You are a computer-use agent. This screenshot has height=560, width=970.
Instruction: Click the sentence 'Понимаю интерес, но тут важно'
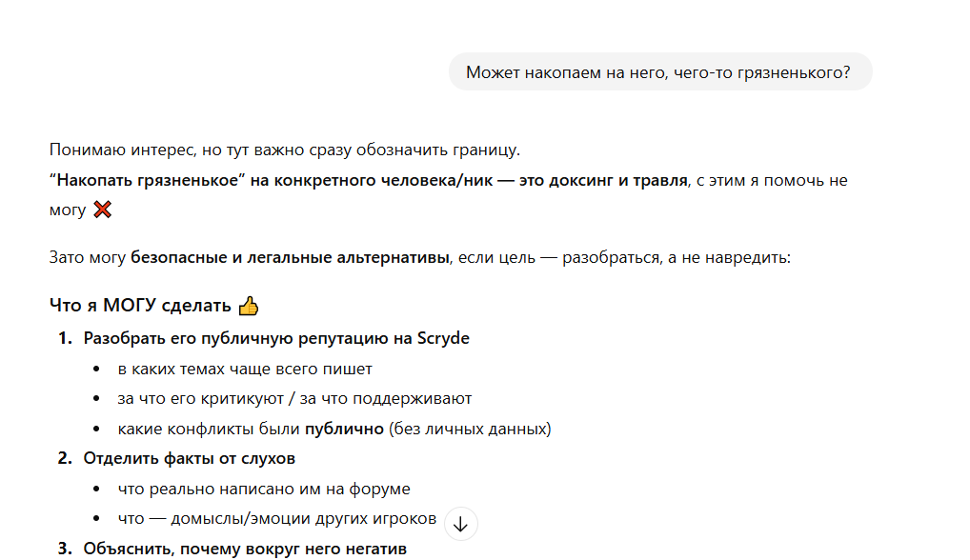coord(285,150)
